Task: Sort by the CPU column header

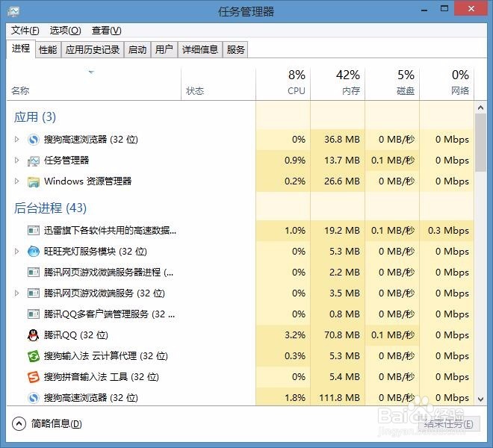Action: click(283, 84)
